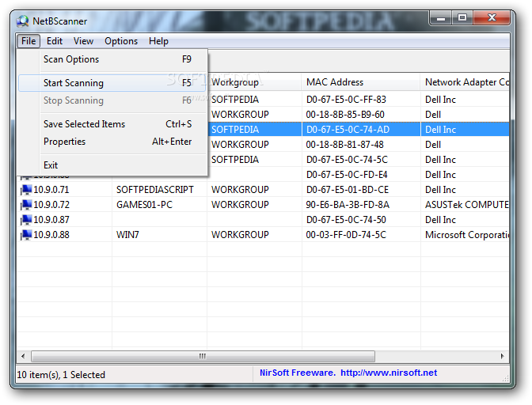532x405 pixels.
Task: Click the computer icon beside 10.9.0.87
Action: pyautogui.click(x=26, y=220)
